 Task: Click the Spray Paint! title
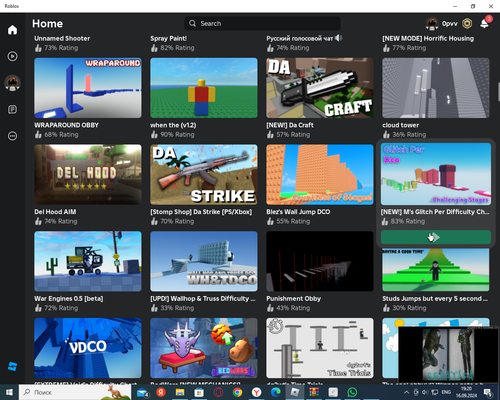[168, 38]
